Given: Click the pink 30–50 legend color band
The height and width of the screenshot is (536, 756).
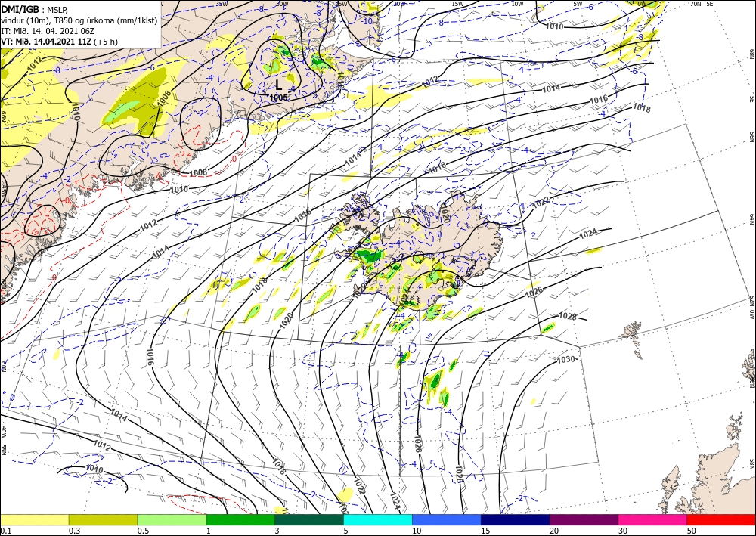Looking at the screenshot, I should [653, 519].
